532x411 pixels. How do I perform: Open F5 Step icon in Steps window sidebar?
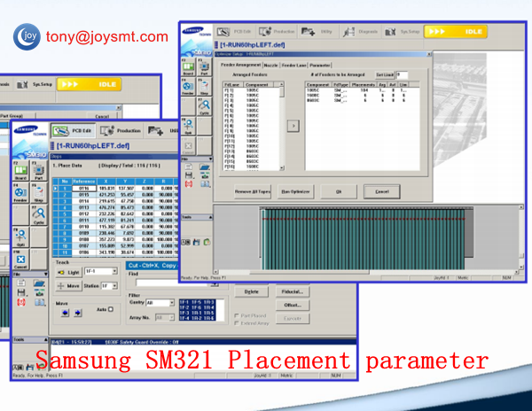pos(39,193)
